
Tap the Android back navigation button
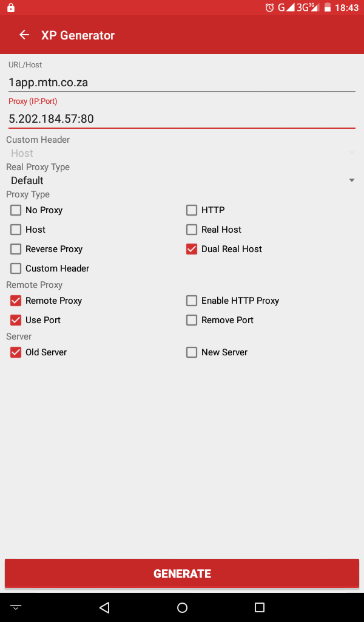pos(104,607)
